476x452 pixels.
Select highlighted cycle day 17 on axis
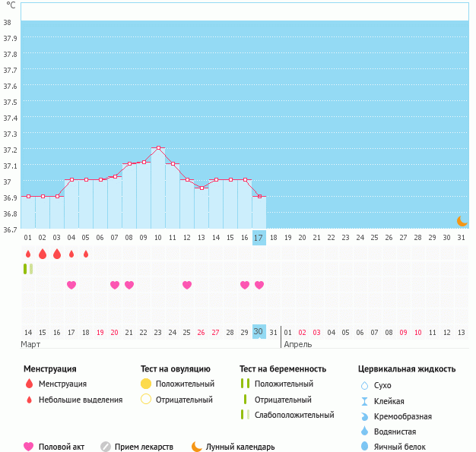point(259,238)
